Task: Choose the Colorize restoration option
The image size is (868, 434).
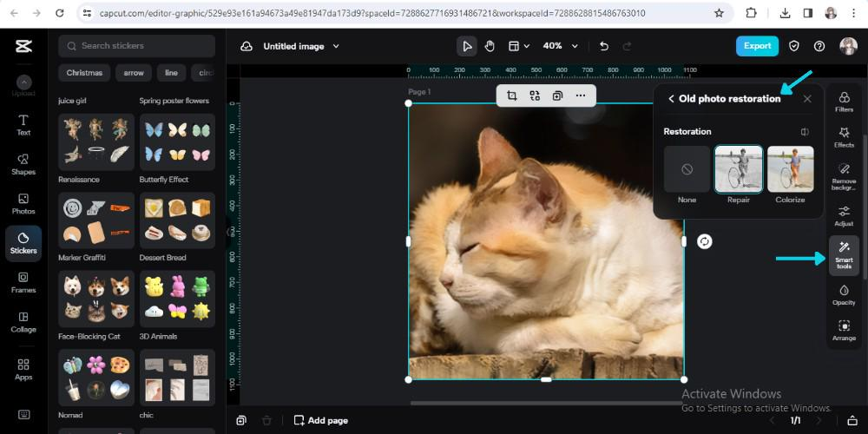Action: click(x=790, y=169)
